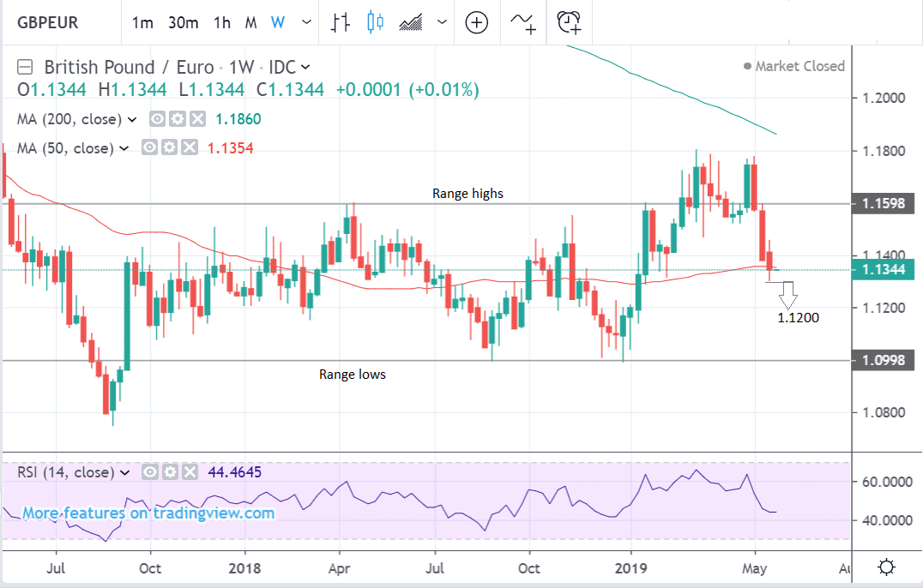
Task: Remove the MA 50 indicator
Action: click(196, 148)
